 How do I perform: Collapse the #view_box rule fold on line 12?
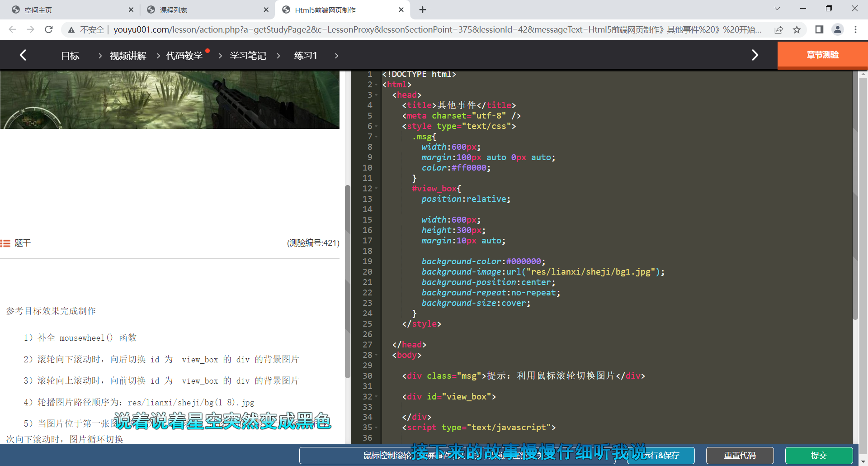coord(377,189)
